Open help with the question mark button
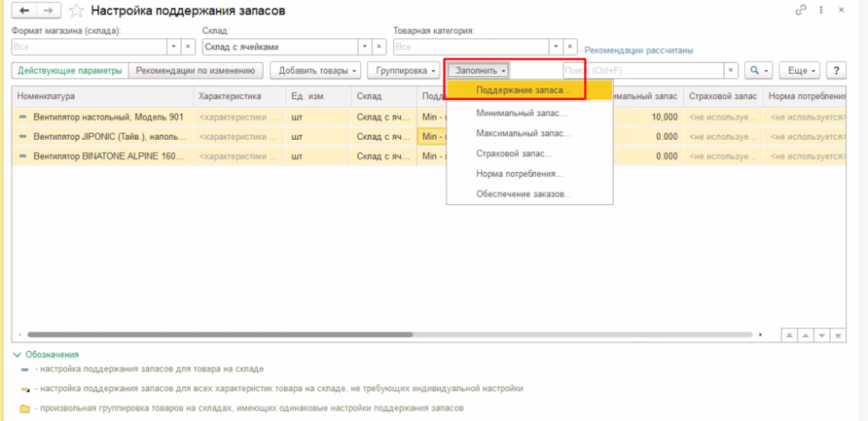 pos(837,70)
